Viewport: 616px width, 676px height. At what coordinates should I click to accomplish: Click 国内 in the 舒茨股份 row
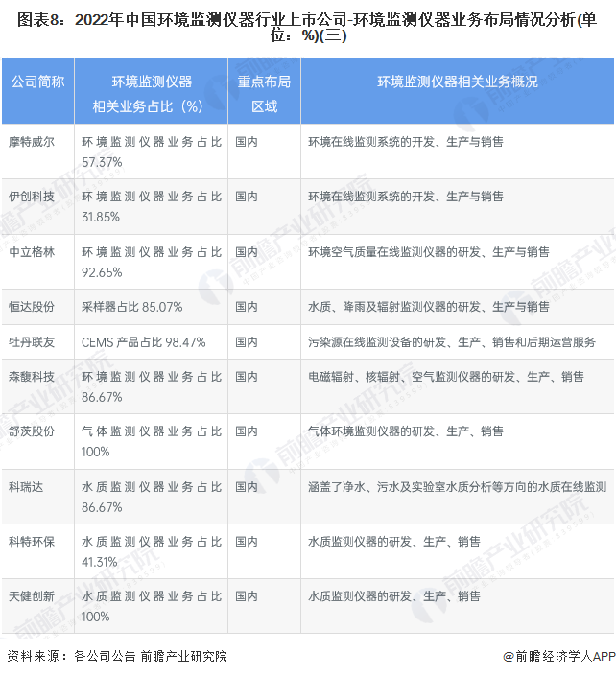[x=247, y=431]
